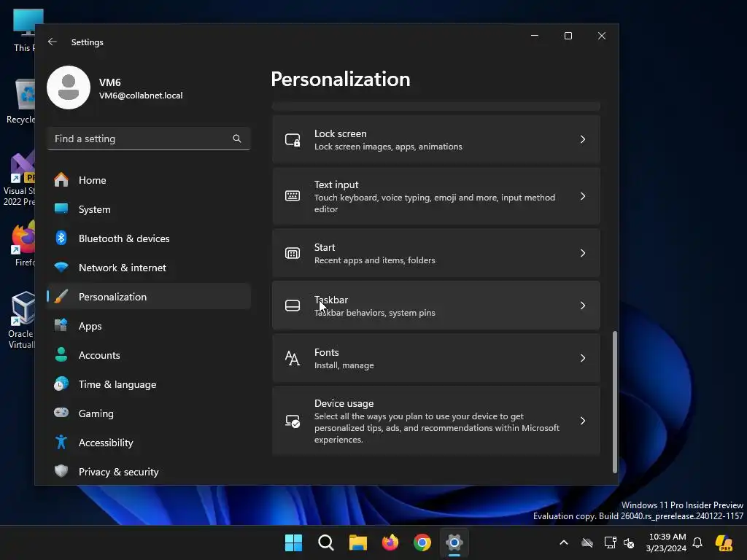
Task: Open Accounts in the sidebar
Action: tap(149, 355)
